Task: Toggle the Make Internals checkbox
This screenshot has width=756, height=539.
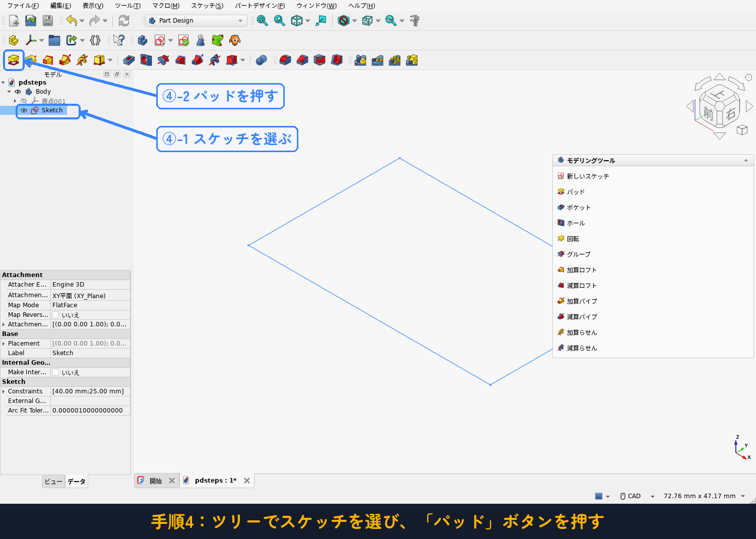Action: (55, 372)
